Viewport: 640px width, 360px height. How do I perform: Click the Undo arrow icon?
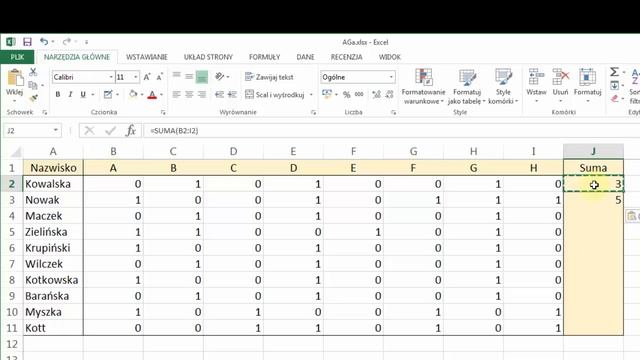pyautogui.click(x=44, y=42)
